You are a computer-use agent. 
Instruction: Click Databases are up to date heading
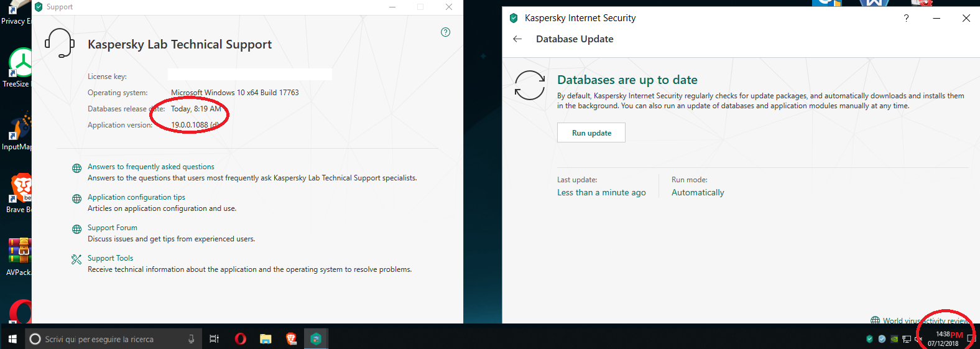627,80
